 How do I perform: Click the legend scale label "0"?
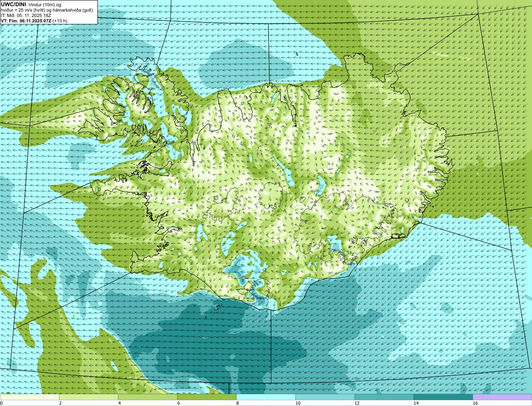2,403
